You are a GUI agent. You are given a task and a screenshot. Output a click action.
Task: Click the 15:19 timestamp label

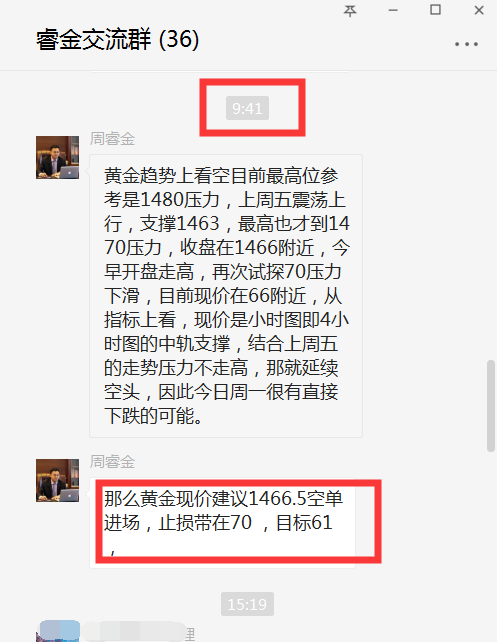pos(247,604)
